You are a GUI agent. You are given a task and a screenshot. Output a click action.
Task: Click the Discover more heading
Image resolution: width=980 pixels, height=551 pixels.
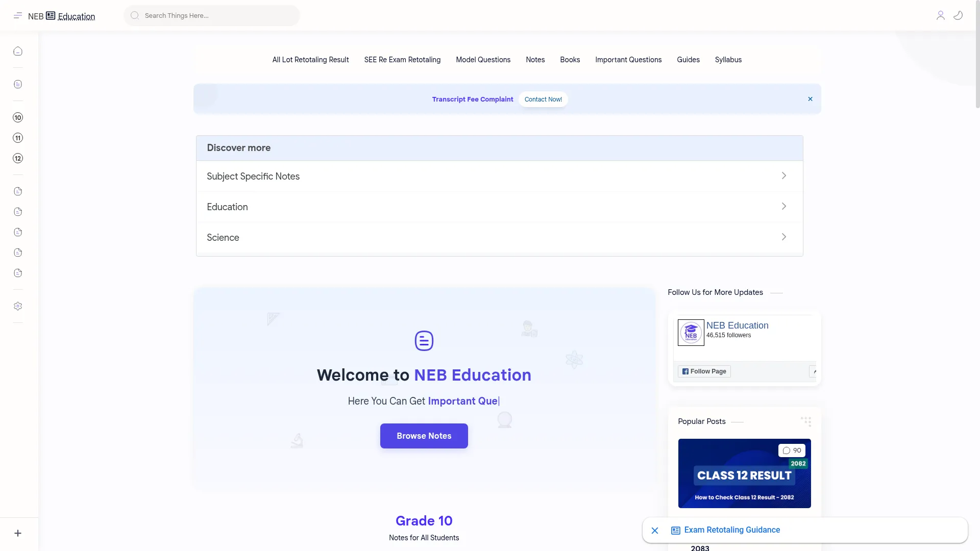point(238,148)
